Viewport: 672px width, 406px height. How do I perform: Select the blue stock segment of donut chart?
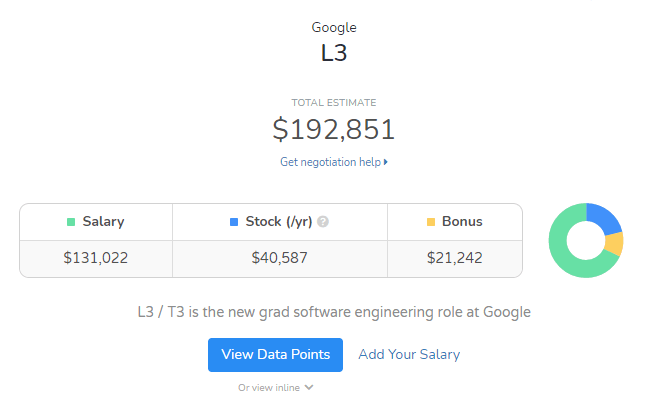[603, 217]
